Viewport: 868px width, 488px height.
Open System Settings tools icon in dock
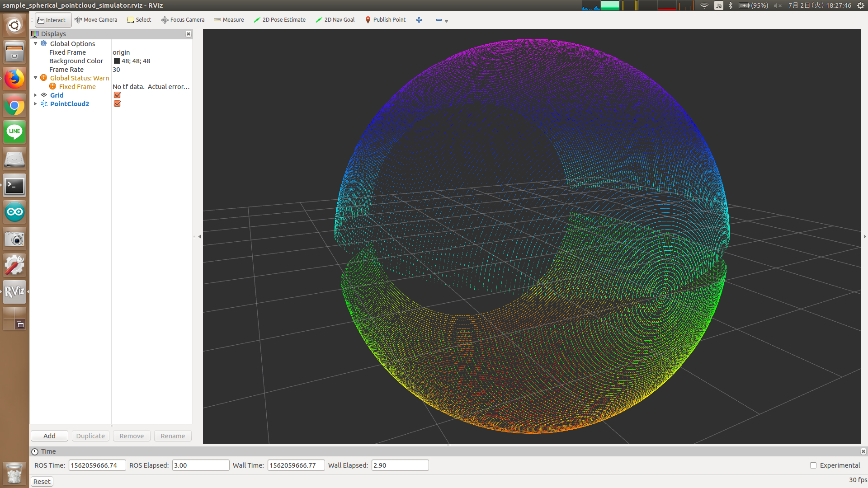14,265
